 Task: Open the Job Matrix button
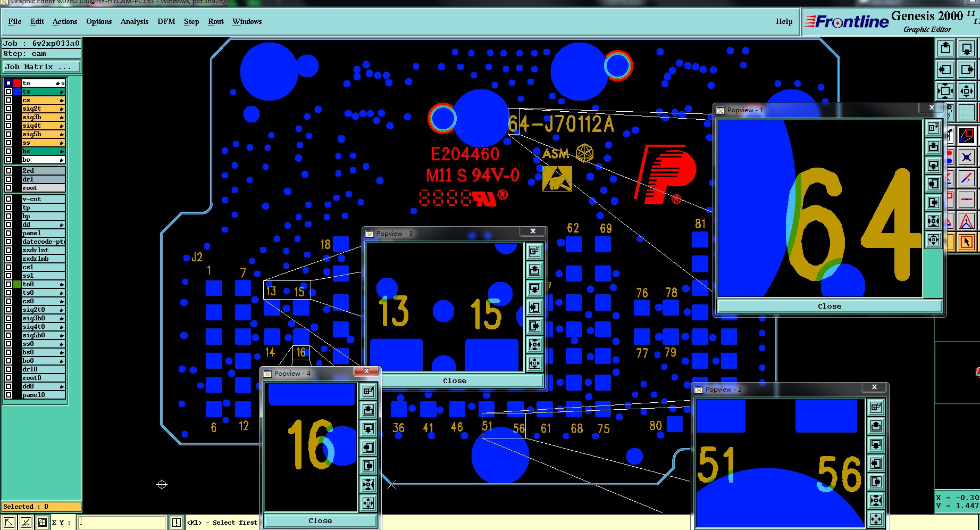pyautogui.click(x=41, y=67)
